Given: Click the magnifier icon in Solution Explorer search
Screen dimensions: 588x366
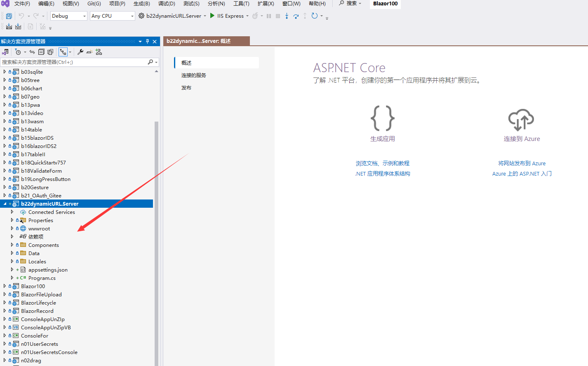Looking at the screenshot, I should (x=151, y=62).
